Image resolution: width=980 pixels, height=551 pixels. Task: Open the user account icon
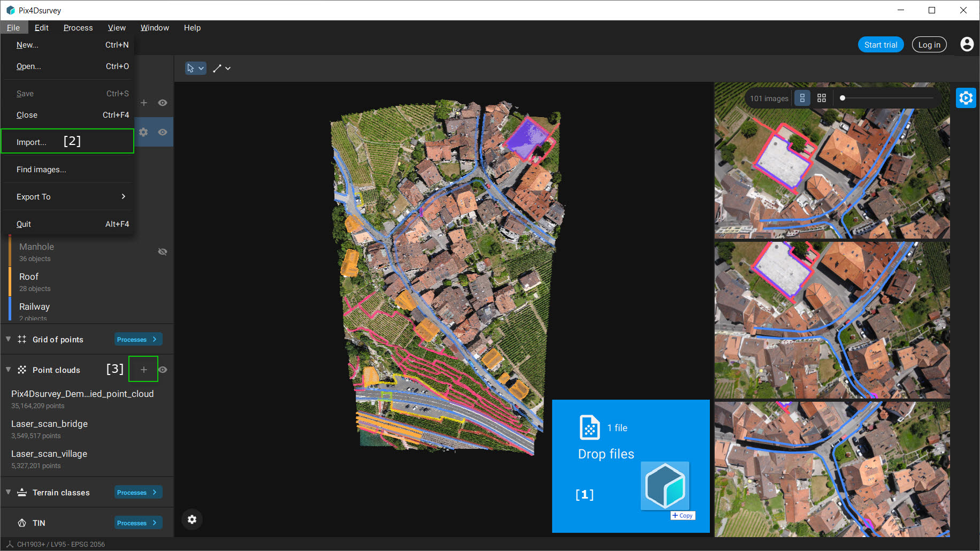point(967,44)
